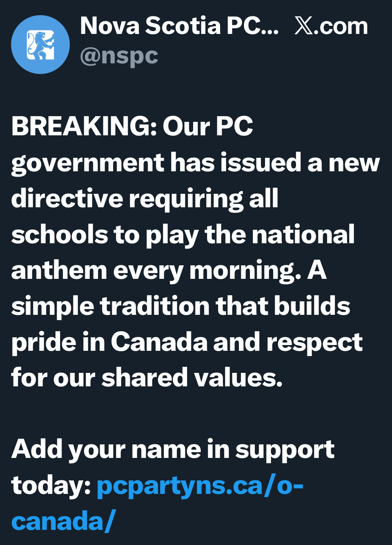The image size is (392, 545).
Task: Click the "simple tradition that builds" line
Action: [180, 306]
